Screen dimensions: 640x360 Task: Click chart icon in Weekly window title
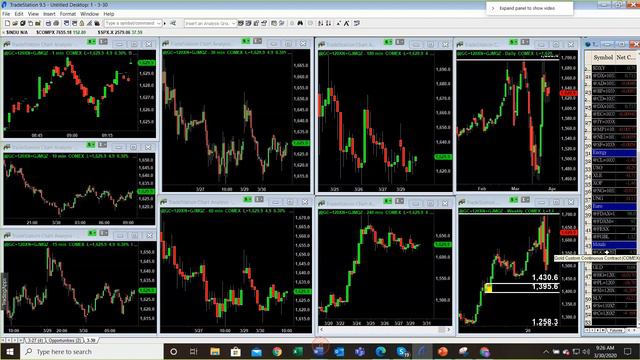click(x=462, y=202)
